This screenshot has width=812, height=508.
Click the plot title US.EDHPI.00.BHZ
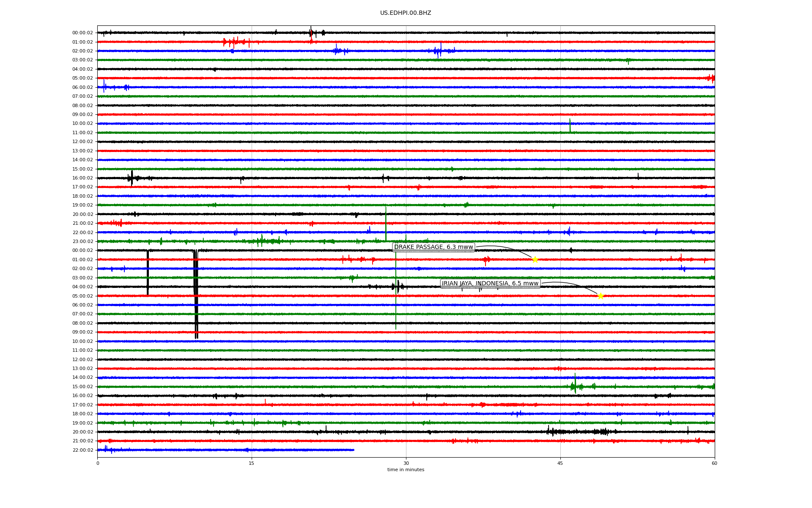point(406,13)
